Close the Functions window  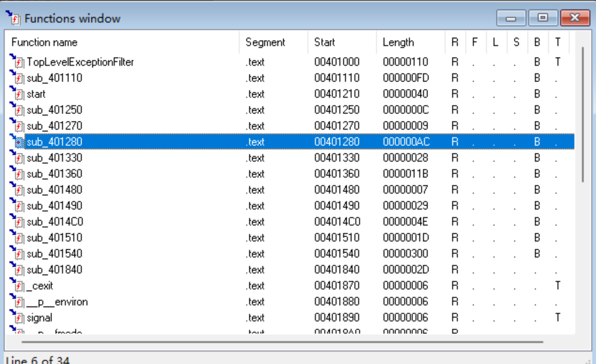(575, 18)
